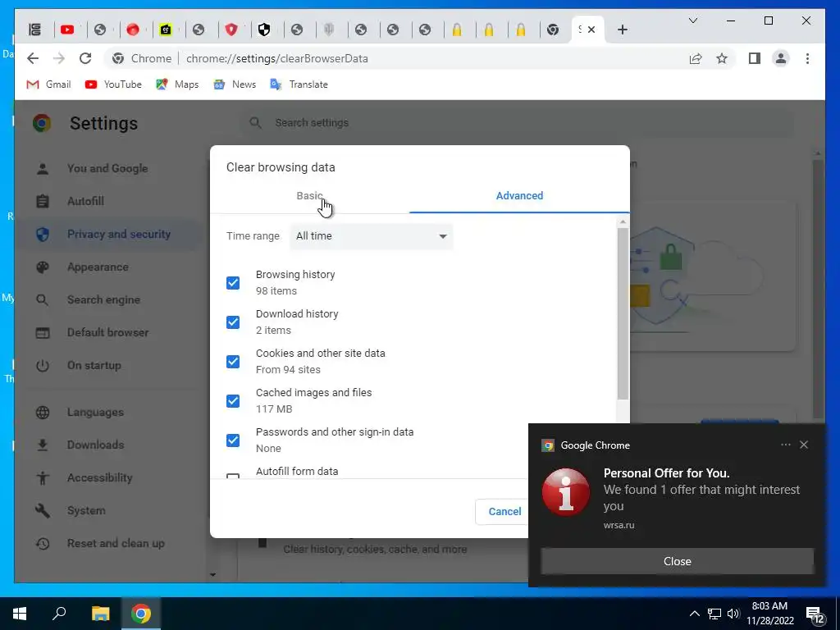The image size is (840, 630).
Task: Open Autofill settings section
Action: coord(85,202)
